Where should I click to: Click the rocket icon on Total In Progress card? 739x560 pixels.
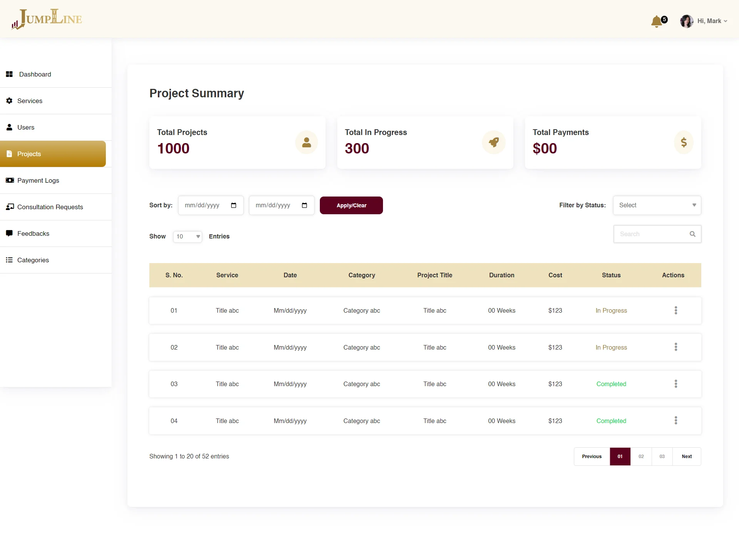click(x=494, y=142)
